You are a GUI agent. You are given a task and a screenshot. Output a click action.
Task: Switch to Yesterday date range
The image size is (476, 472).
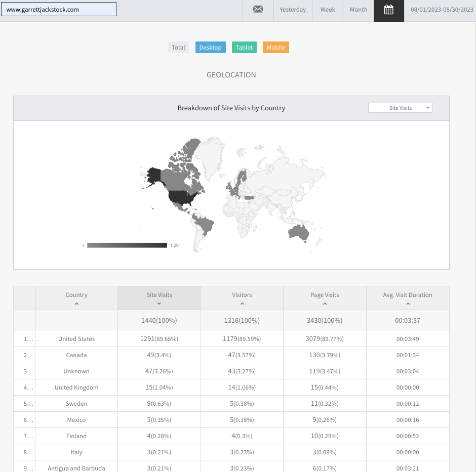(293, 10)
